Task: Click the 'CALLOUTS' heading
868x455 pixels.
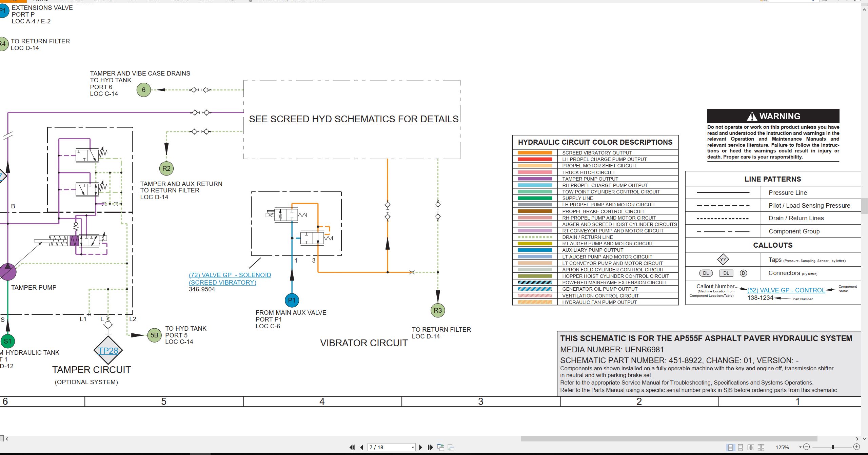Action: tap(773, 245)
